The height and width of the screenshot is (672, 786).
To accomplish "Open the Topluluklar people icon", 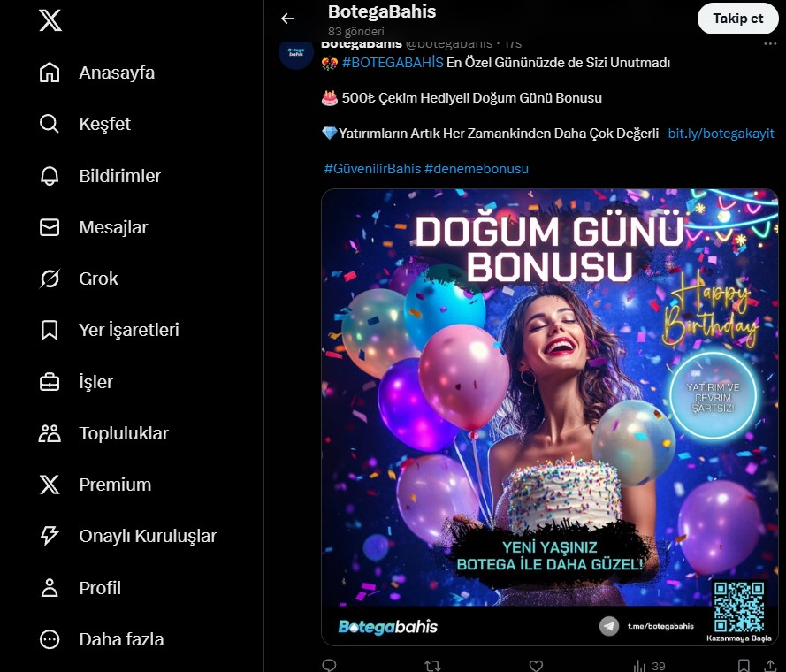I will pyautogui.click(x=50, y=433).
